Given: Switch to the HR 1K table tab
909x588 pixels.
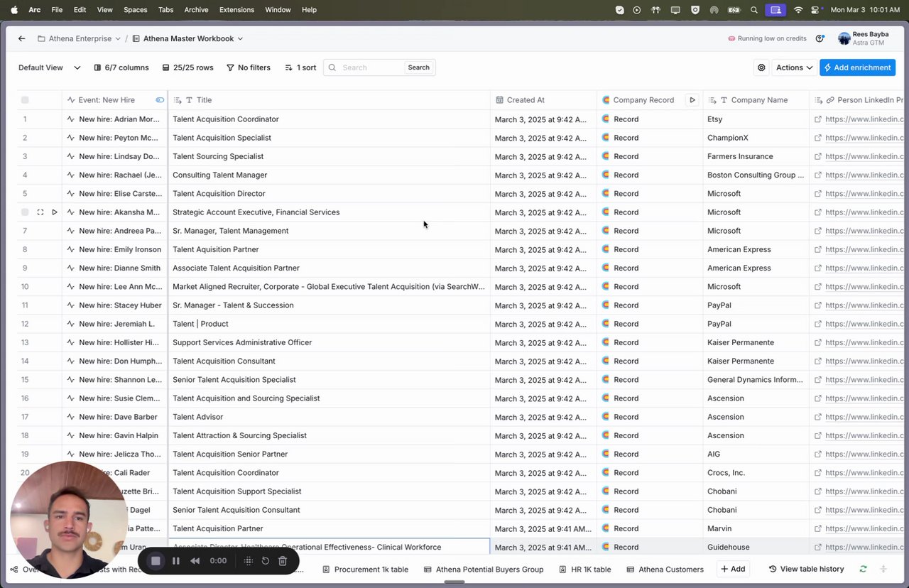Looking at the screenshot, I should click(585, 569).
